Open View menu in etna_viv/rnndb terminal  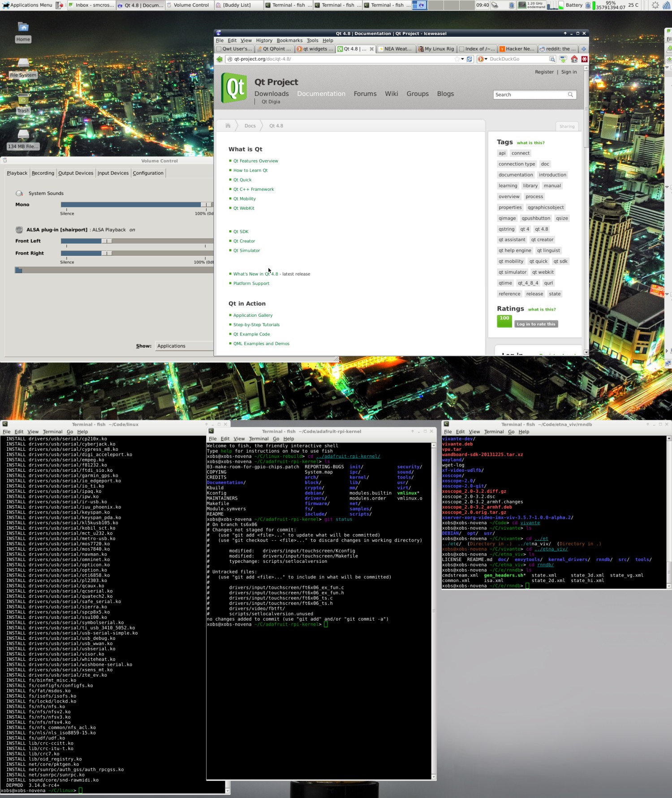click(474, 432)
